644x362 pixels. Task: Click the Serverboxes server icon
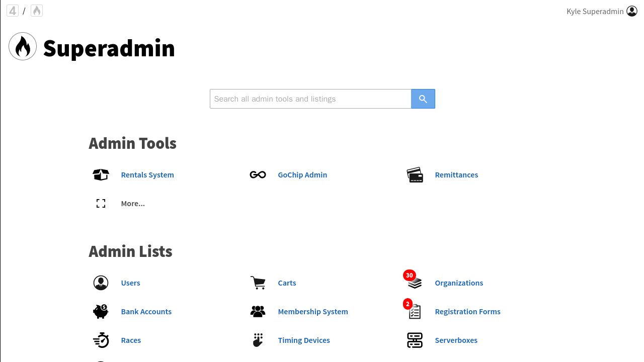point(415,340)
